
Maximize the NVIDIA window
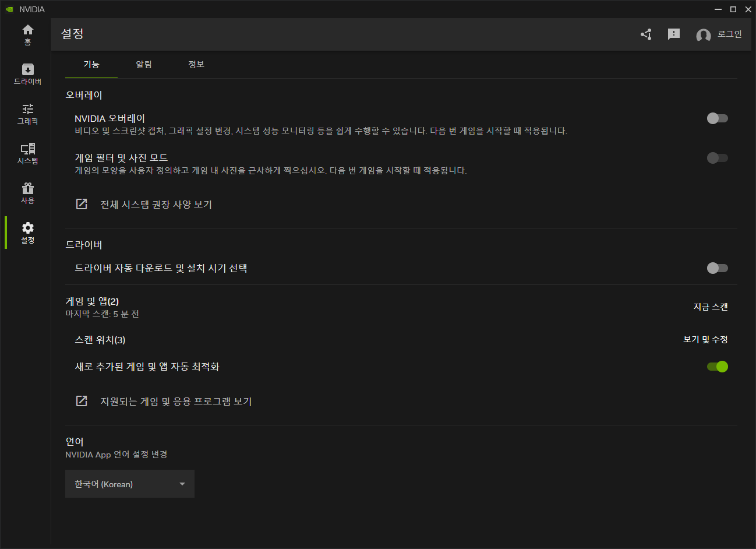pyautogui.click(x=733, y=9)
